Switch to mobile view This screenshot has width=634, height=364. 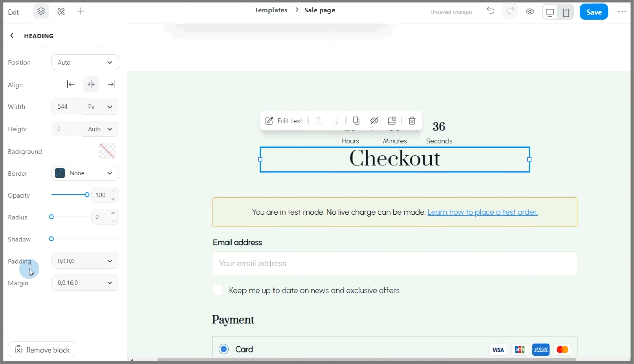tap(566, 12)
